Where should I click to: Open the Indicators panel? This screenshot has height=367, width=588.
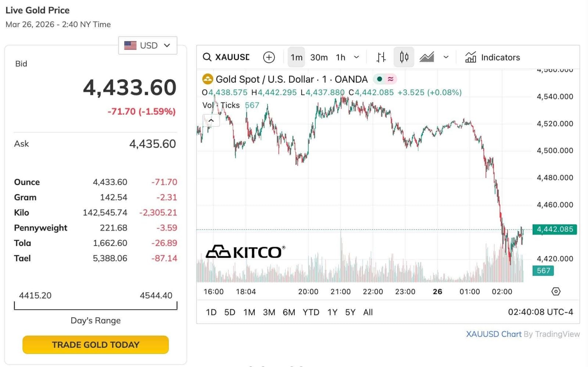click(x=492, y=57)
